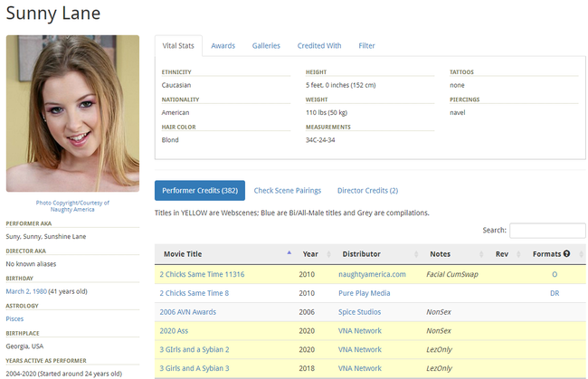Open naughtyamerica.com distributor link

372,274
